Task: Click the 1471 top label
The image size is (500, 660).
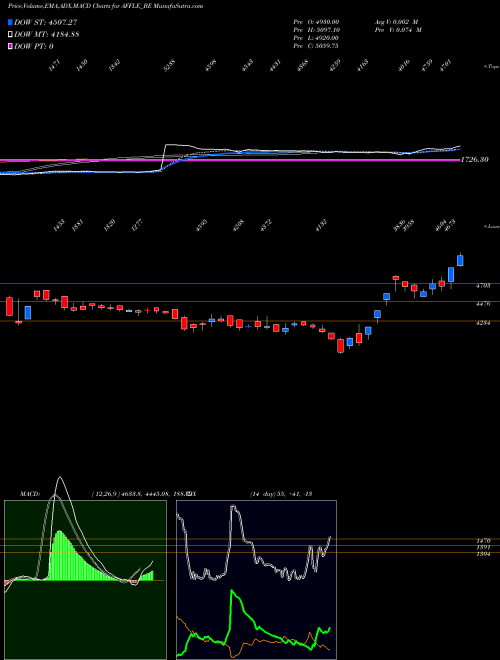Action: pyautogui.click(x=55, y=66)
